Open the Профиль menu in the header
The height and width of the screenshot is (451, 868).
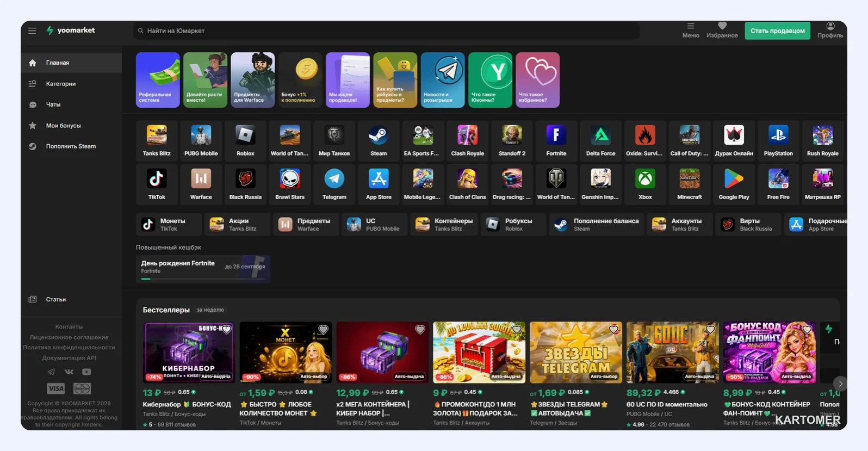click(x=830, y=30)
